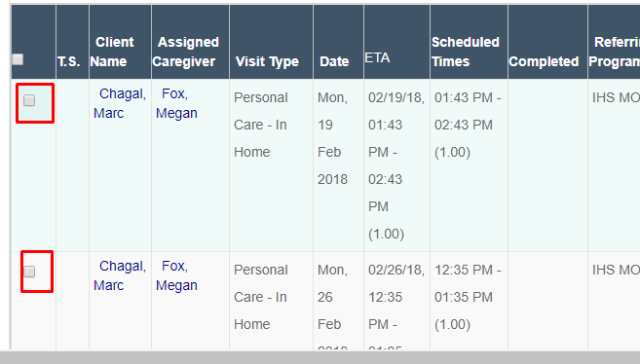Open Fox, Megan caregiver link in second row
This screenshot has width=640, height=364.
coord(176,275)
